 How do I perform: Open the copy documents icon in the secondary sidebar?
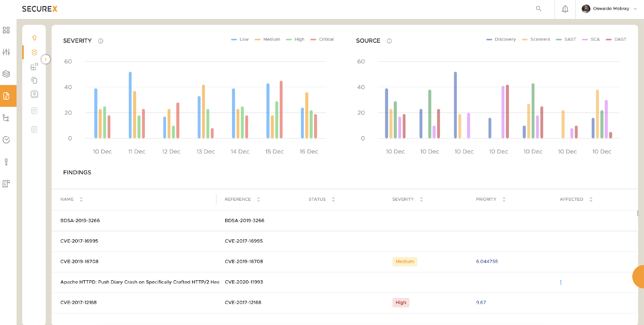35,80
